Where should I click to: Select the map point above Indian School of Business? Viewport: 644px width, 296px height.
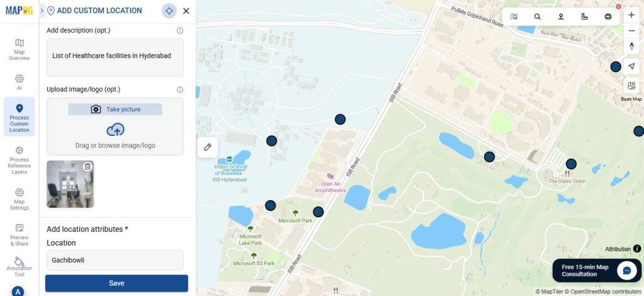tap(272, 141)
